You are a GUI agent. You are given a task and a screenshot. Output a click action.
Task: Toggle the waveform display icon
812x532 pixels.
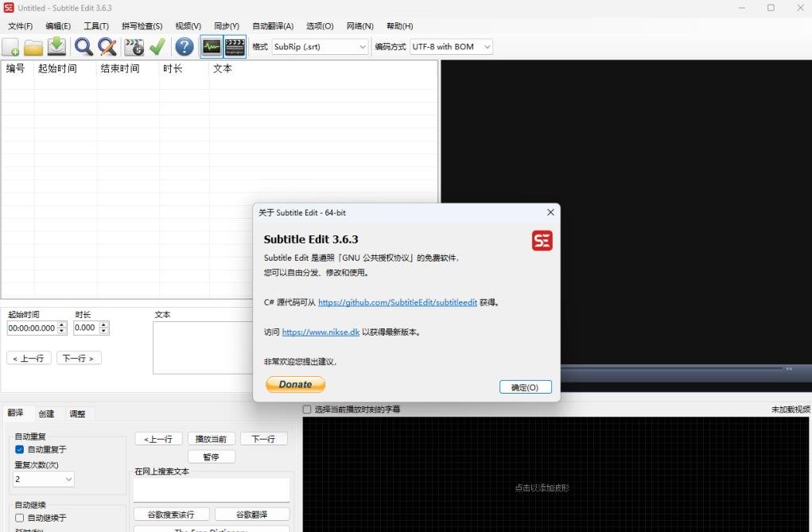coord(212,47)
